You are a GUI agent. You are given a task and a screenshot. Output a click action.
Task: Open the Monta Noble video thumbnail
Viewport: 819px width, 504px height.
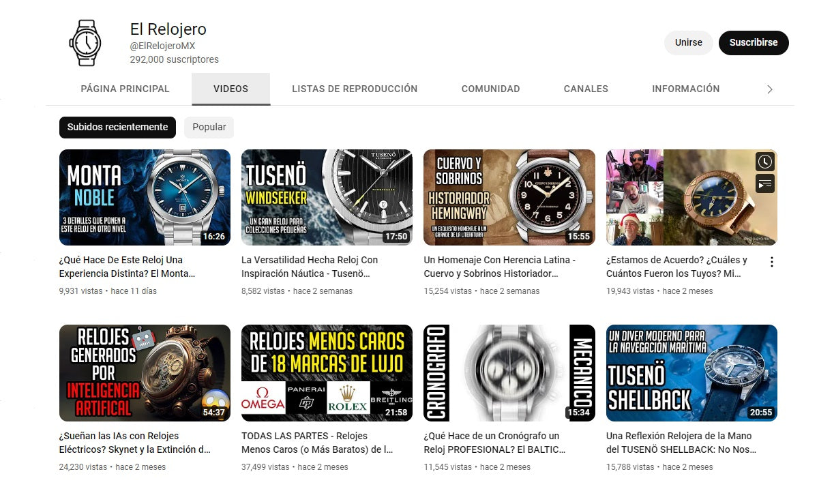[x=145, y=197]
